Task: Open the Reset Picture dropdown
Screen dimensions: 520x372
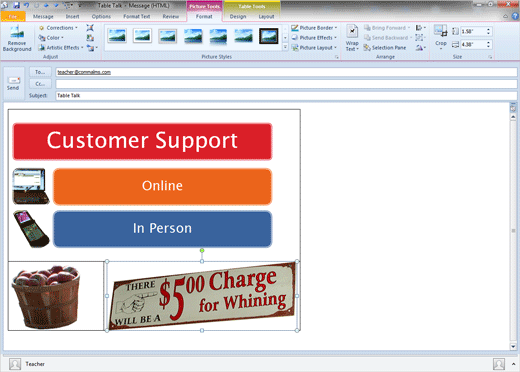Action: click(x=92, y=48)
